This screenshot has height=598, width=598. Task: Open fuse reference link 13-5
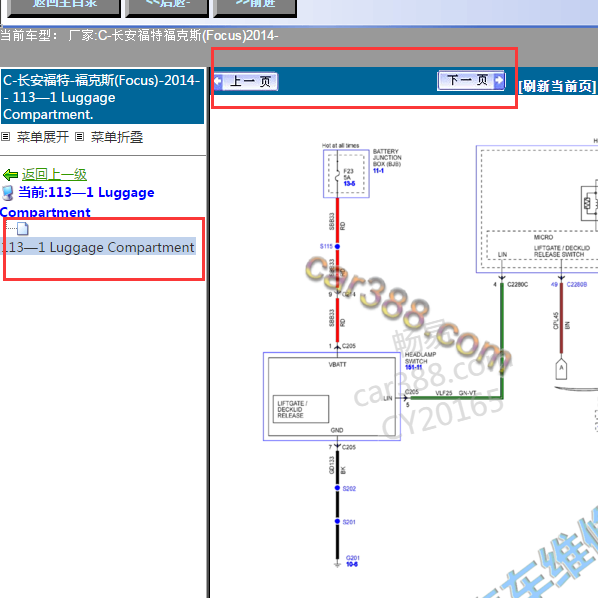pos(349,184)
